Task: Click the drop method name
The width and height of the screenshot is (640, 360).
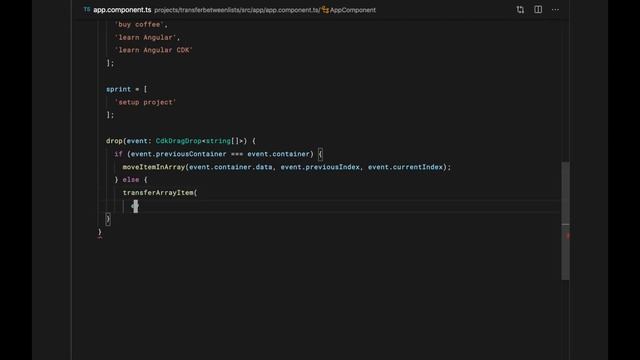Action: click(x=114, y=141)
